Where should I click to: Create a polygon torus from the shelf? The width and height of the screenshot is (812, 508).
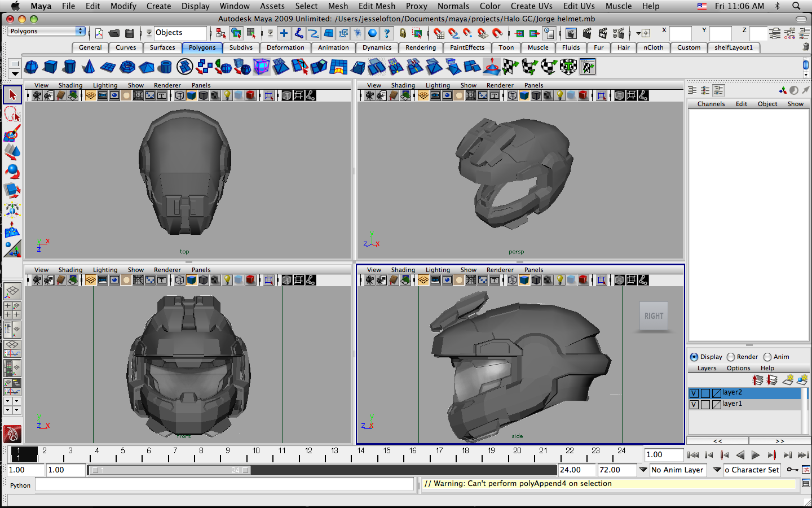(x=127, y=67)
